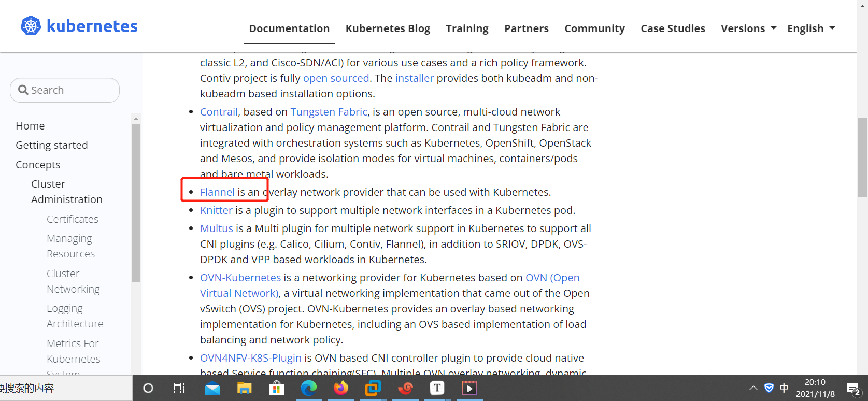Open the video player icon on the taskbar
Viewport: 868px width, 401px height.
click(469, 388)
